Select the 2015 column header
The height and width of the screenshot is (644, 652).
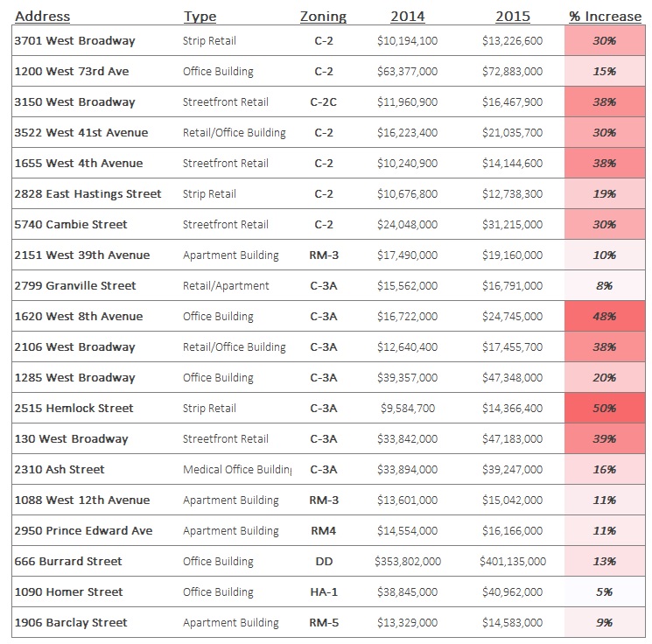click(x=512, y=17)
